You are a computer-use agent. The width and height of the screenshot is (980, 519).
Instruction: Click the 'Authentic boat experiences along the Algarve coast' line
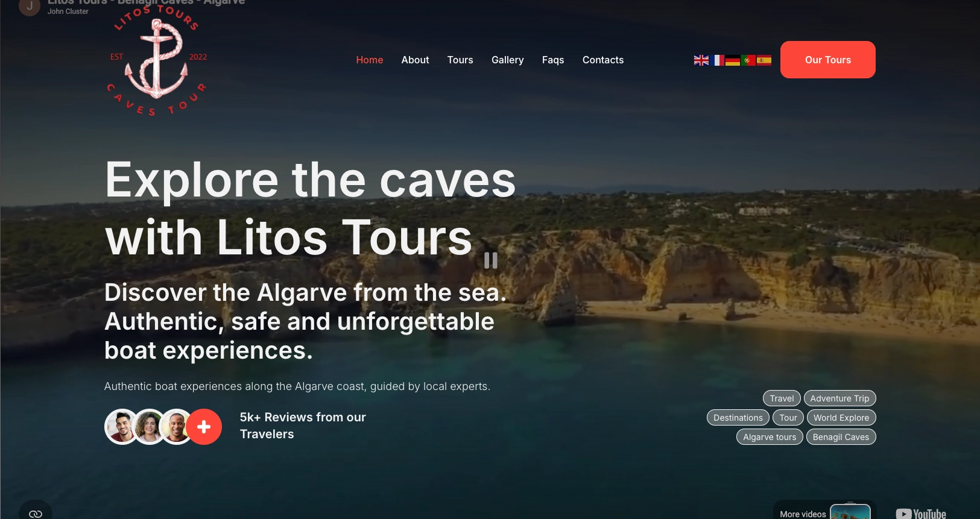coord(297,386)
